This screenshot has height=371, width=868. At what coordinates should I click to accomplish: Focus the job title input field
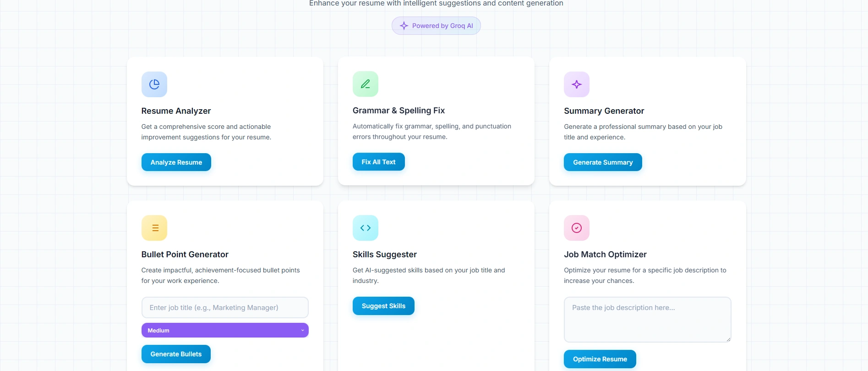click(224, 307)
